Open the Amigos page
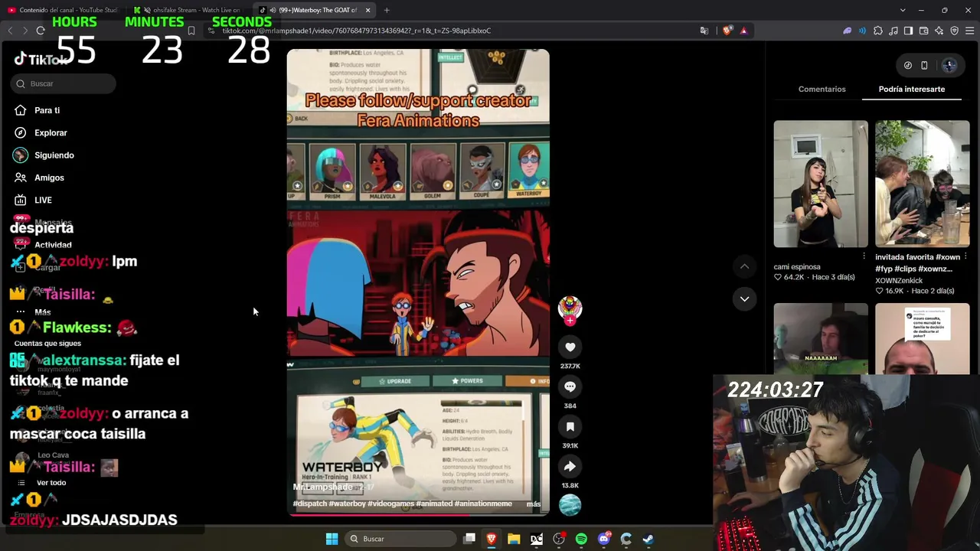Viewport: 980px width, 551px height. [x=49, y=178]
